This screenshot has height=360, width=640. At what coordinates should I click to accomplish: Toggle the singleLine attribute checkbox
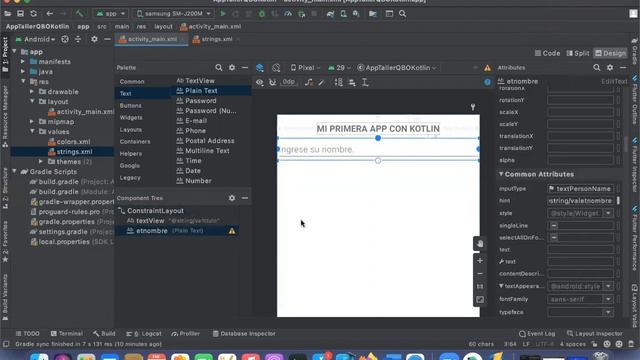pos(554,225)
